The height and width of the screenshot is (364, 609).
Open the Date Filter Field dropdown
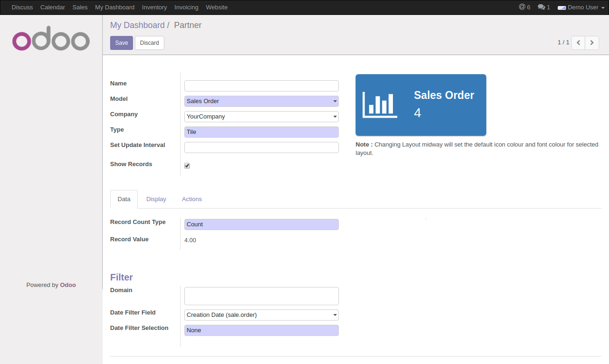pos(261,315)
